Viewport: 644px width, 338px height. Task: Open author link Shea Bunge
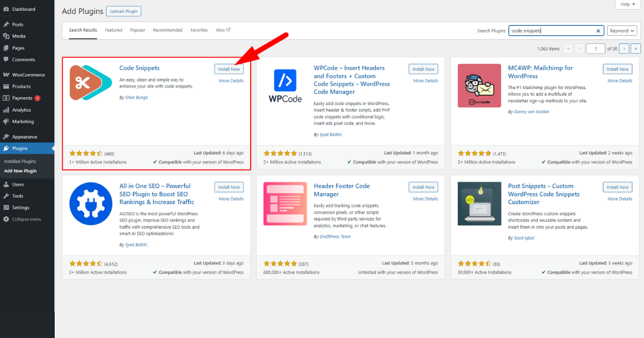click(136, 98)
